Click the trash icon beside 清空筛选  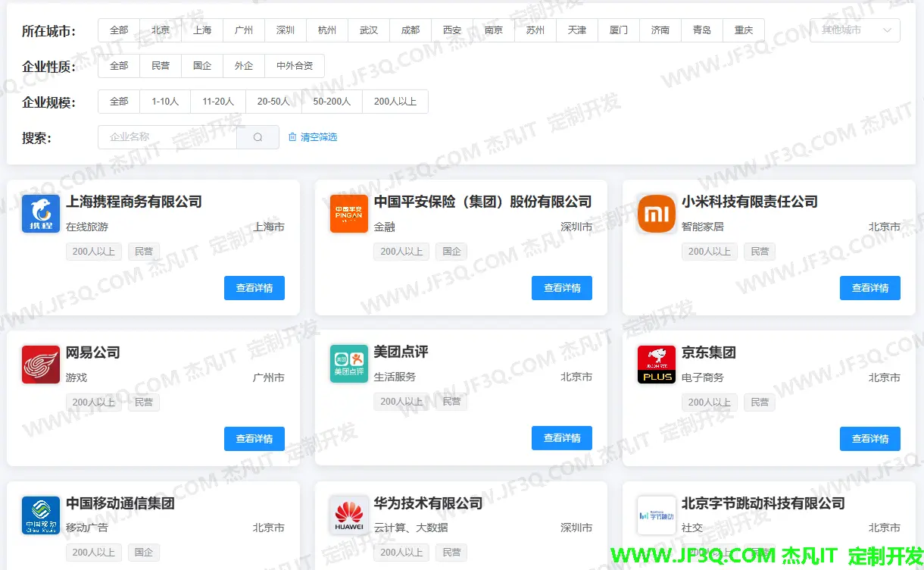point(293,137)
